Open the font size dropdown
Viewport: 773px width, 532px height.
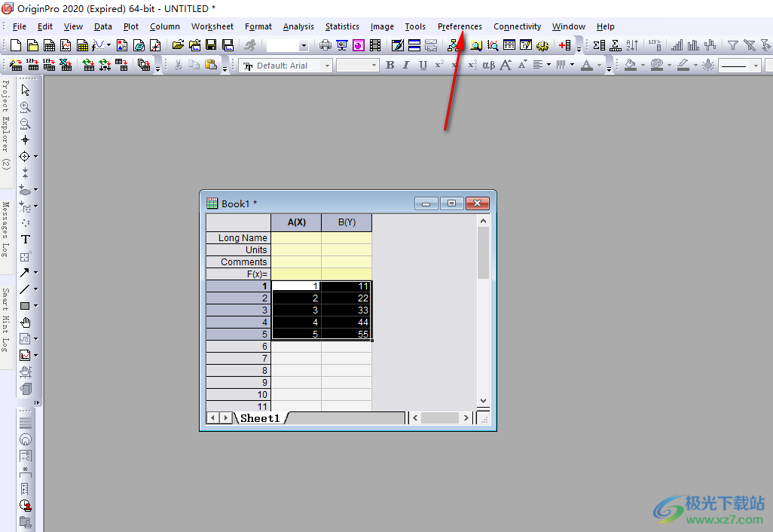tap(374, 66)
